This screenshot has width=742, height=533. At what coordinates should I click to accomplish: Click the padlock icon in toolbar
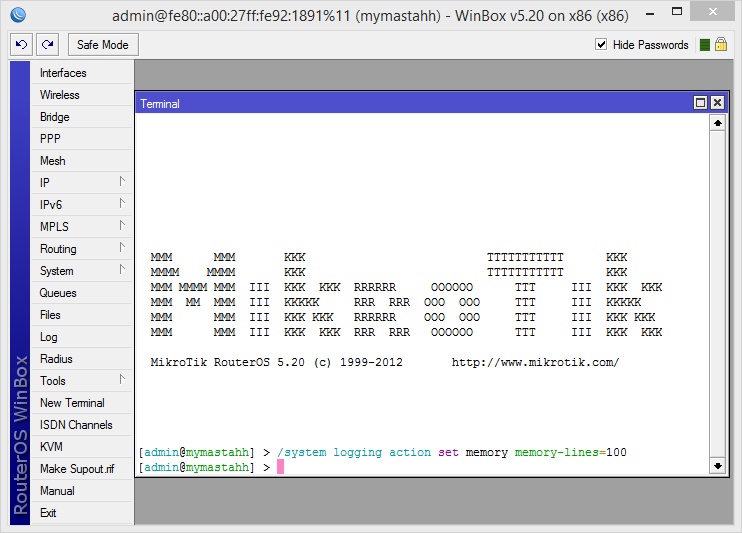point(721,44)
